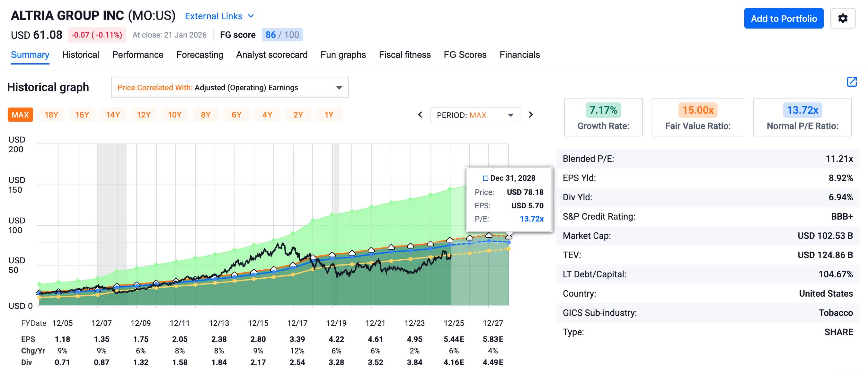
Task: Open the settings gear menu
Action: coord(842,18)
